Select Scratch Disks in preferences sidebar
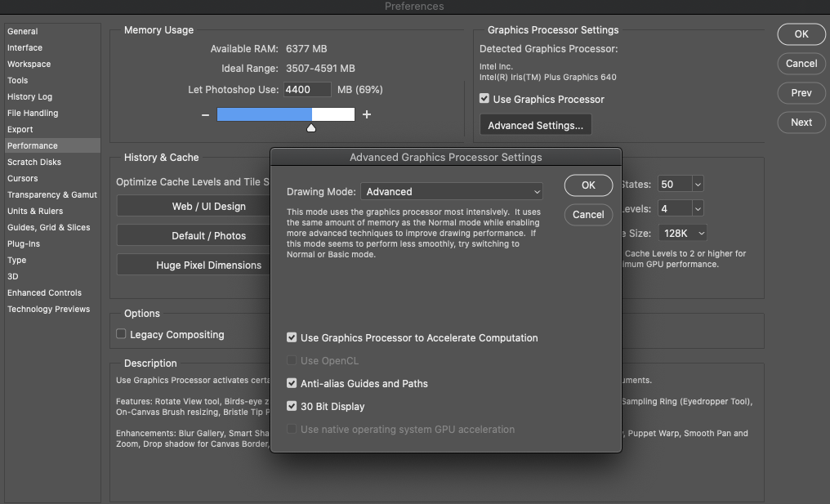The height and width of the screenshot is (504, 830). click(34, 162)
